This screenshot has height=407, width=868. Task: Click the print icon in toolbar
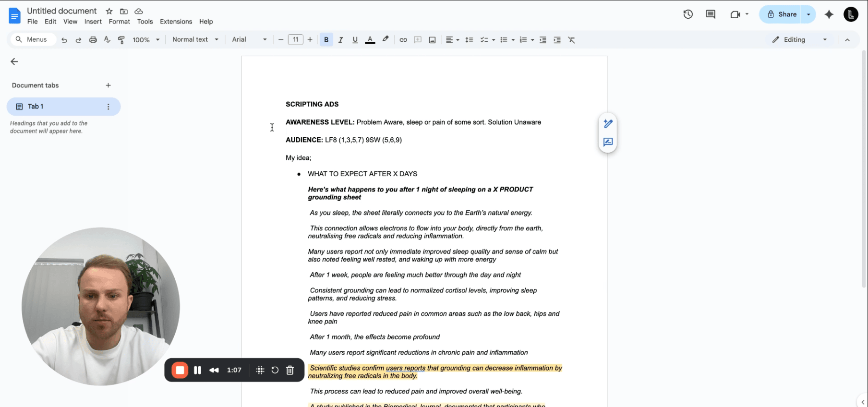tap(93, 40)
